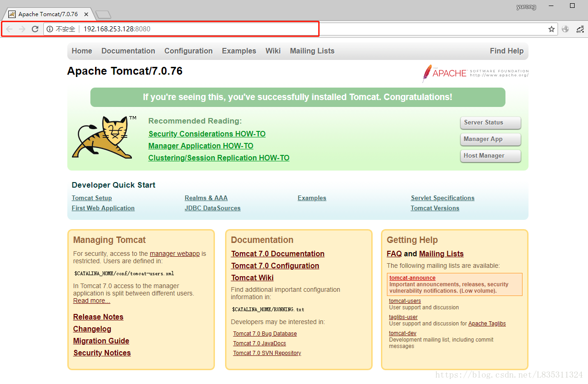
Task: Open a new browser tab
Action: coord(103,15)
